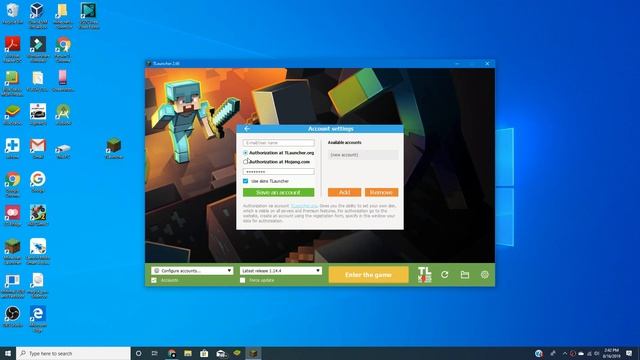This screenshot has height=360, width=640.
Task: Show hidden system tray icons chevron
Action: point(565,353)
